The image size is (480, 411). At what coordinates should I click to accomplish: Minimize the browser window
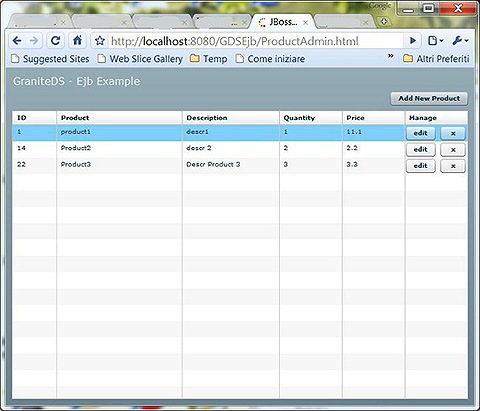408,8
